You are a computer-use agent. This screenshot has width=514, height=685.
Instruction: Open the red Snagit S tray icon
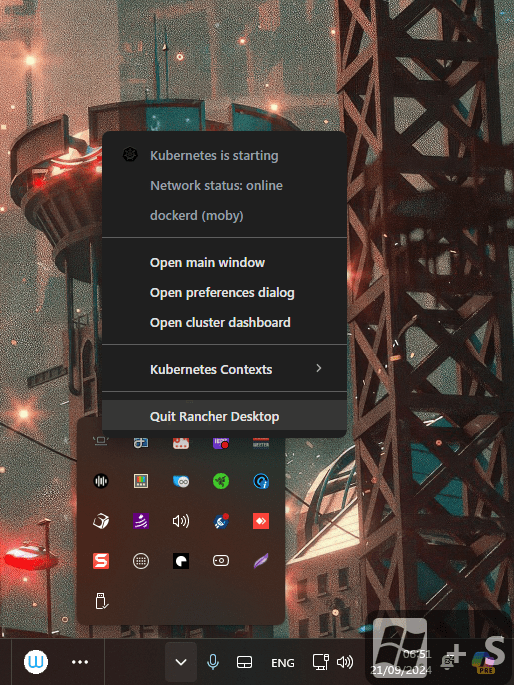coord(101,560)
